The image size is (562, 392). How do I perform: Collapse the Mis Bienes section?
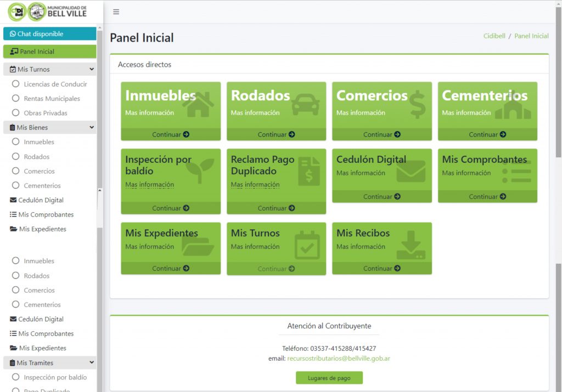click(91, 127)
